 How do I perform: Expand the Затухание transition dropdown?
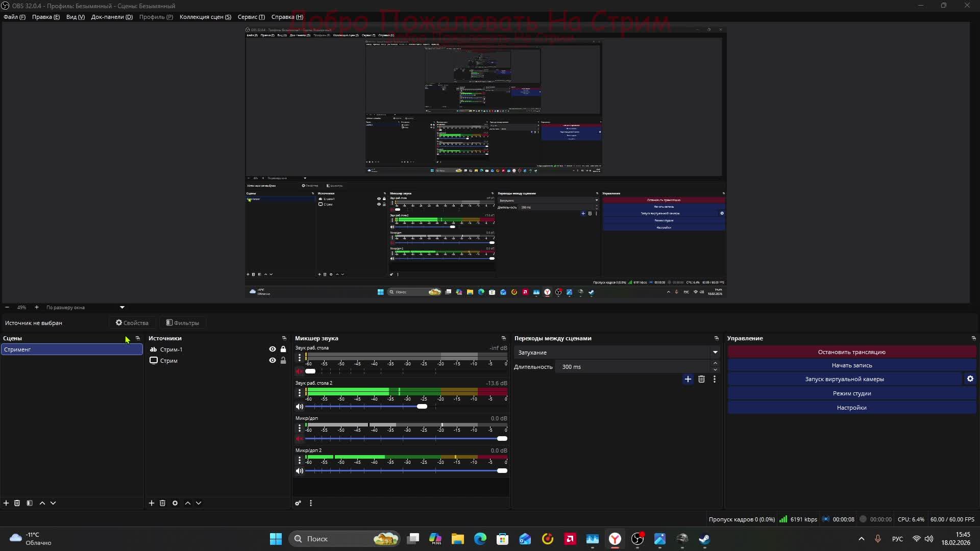[715, 353]
